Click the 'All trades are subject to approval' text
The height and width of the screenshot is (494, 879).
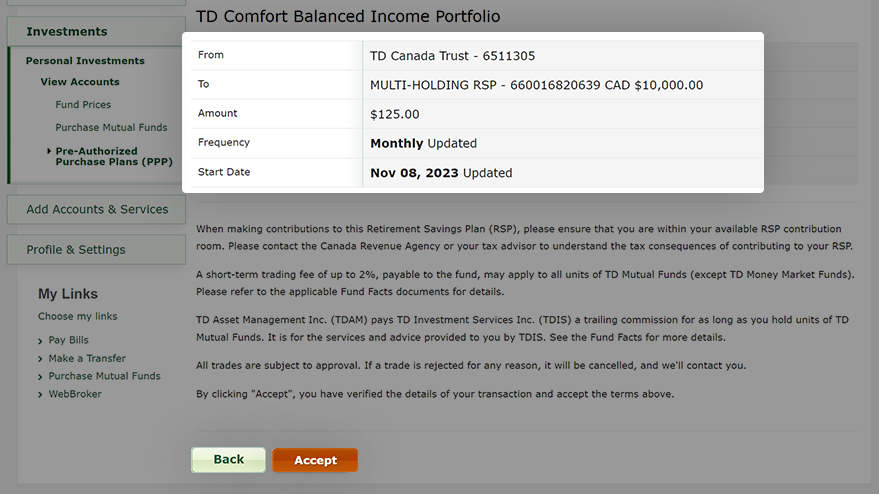[x=471, y=366]
